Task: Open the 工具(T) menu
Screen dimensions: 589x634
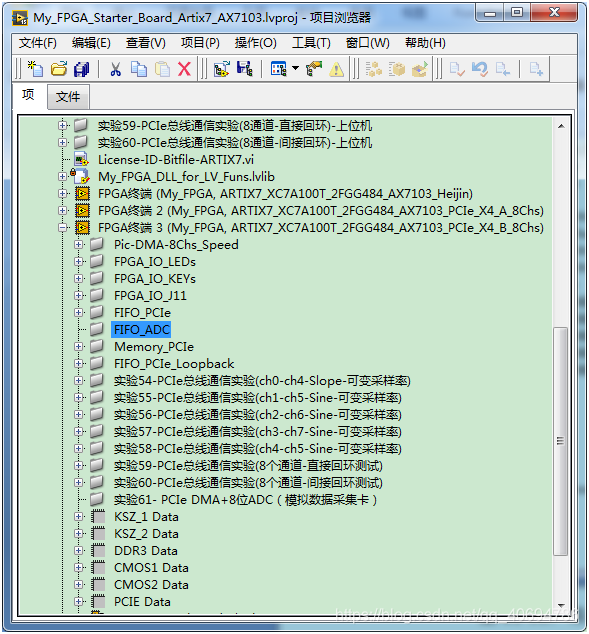Action: [311, 43]
